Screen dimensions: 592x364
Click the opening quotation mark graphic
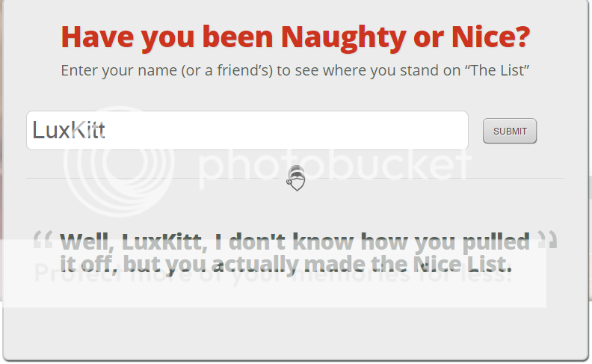pos(43,239)
